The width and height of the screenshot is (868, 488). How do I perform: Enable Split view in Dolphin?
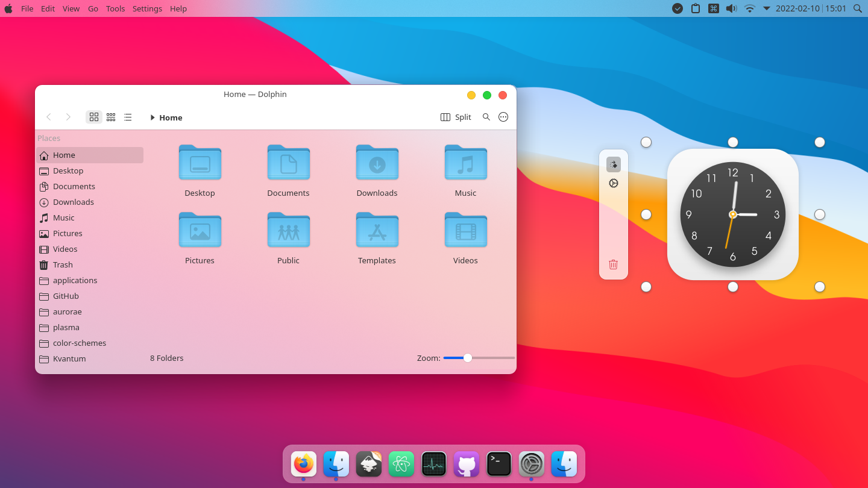456,117
